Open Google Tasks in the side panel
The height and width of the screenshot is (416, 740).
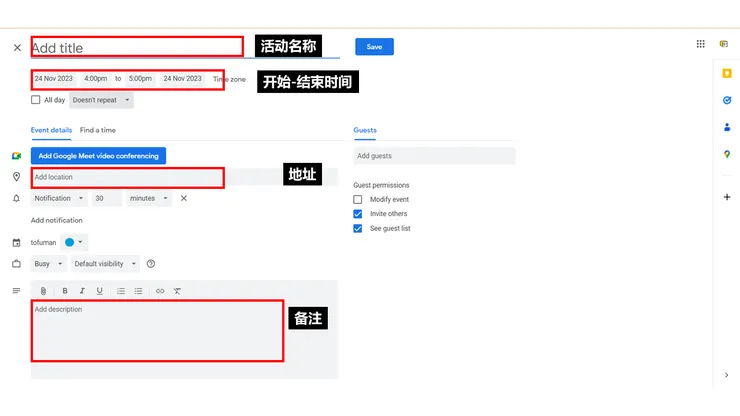tap(727, 100)
